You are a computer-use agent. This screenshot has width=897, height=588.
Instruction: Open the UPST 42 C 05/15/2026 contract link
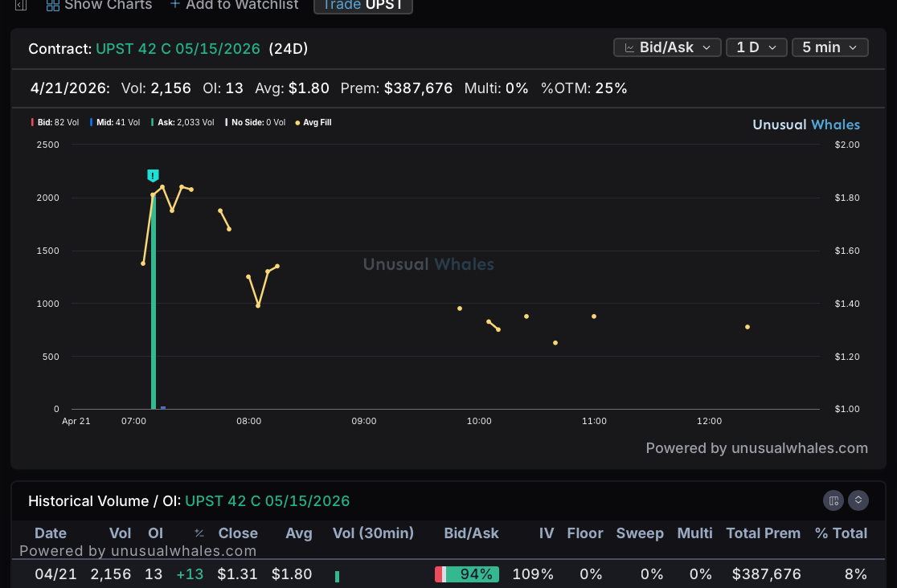(x=178, y=49)
